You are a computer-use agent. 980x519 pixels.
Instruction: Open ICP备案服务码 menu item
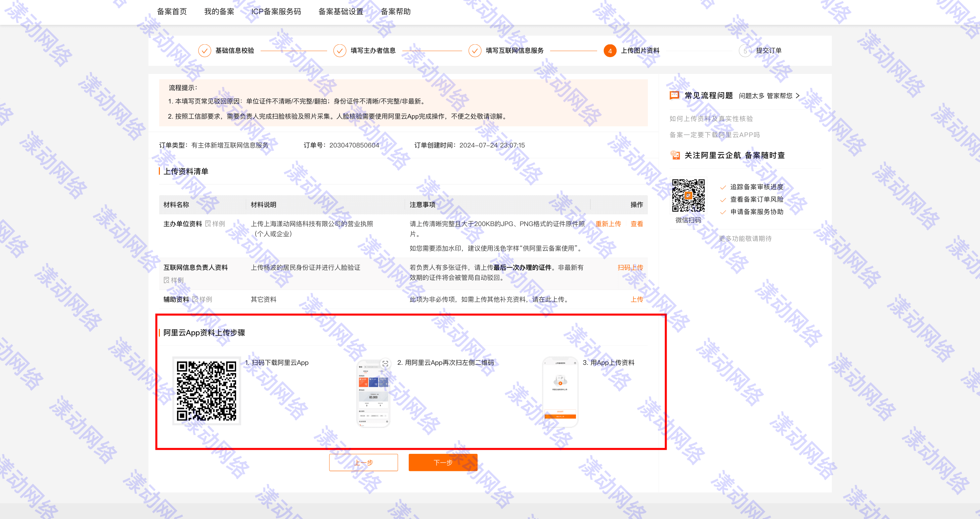(x=276, y=11)
